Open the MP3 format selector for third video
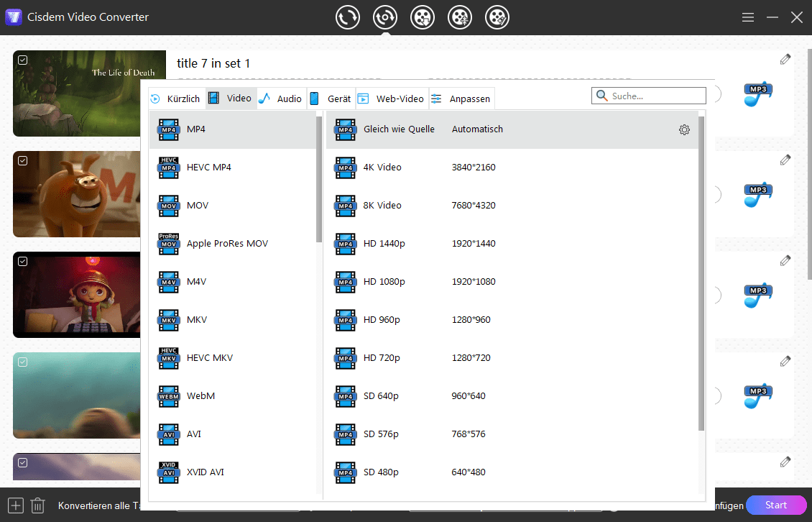The width and height of the screenshot is (812, 522). click(x=757, y=296)
